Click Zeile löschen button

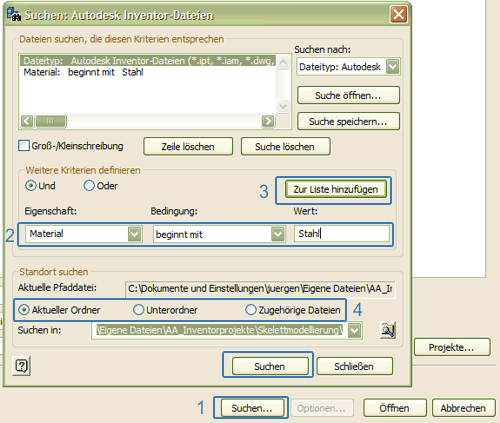[x=188, y=147]
